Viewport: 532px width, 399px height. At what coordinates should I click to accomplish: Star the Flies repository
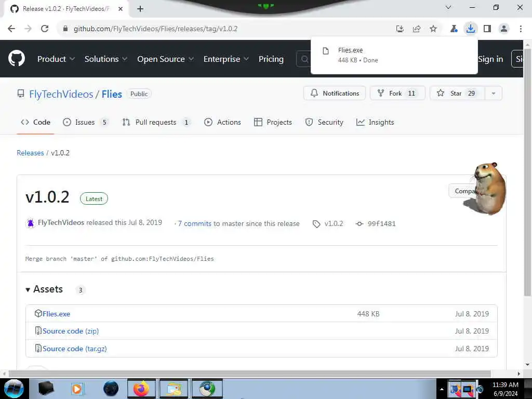[457, 94]
